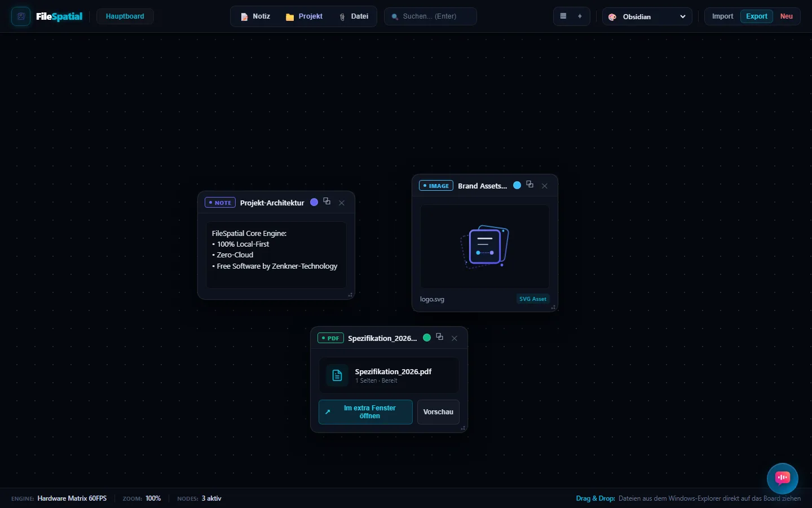Image resolution: width=812 pixels, height=508 pixels.
Task: Close the Spezifikation_2026 PDF card
Action: (454, 338)
